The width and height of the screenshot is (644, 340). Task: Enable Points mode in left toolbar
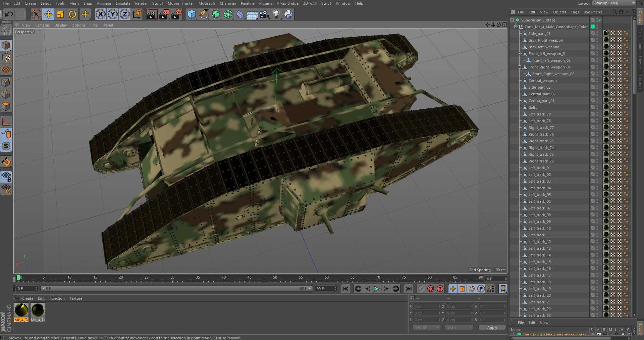point(6,82)
